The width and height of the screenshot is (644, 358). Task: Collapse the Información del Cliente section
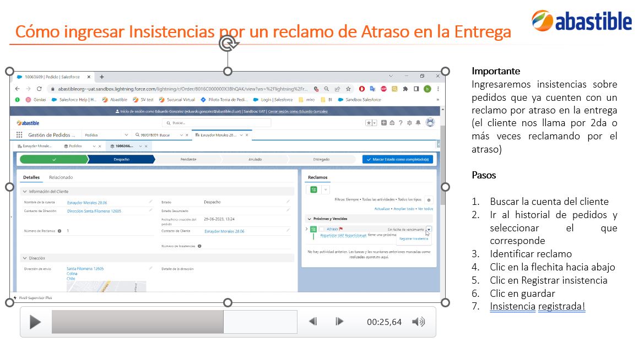[x=25, y=191]
